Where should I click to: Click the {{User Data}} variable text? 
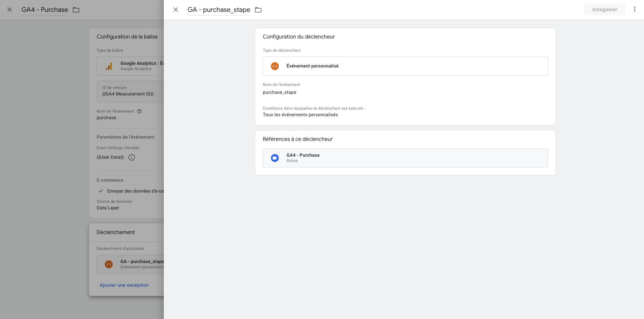[110, 157]
